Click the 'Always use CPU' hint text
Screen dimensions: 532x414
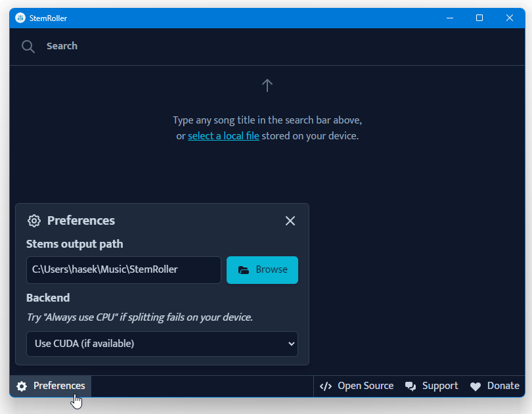[140, 317]
